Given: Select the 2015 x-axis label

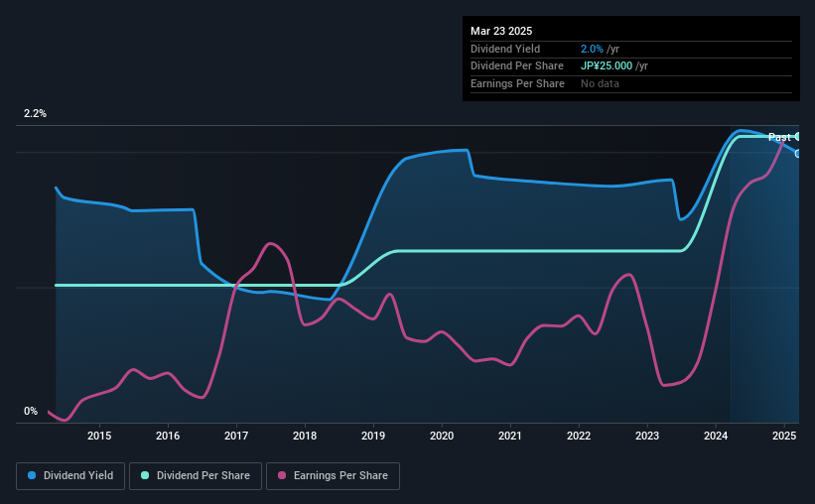Looking at the screenshot, I should tap(99, 436).
